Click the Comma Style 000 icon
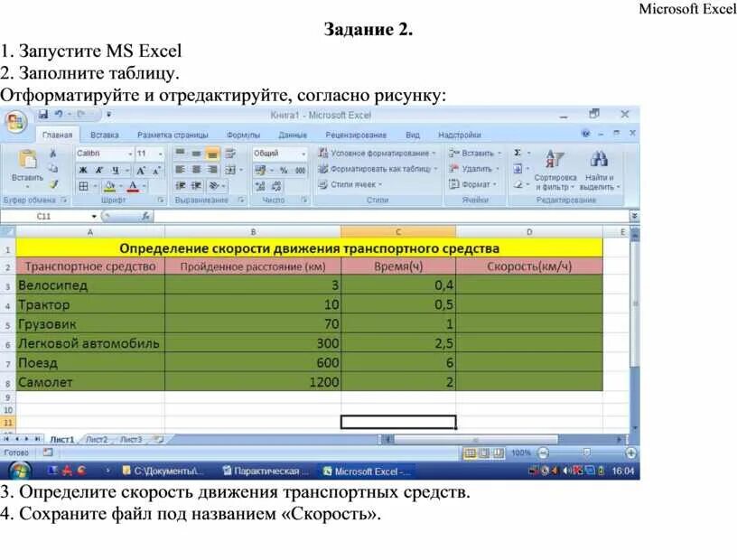 [x=301, y=170]
